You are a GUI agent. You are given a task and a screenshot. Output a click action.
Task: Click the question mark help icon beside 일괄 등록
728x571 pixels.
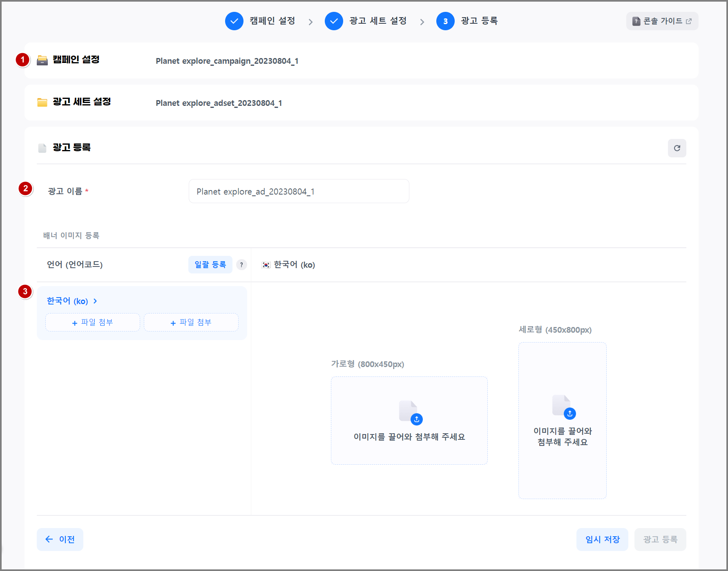coord(241,265)
